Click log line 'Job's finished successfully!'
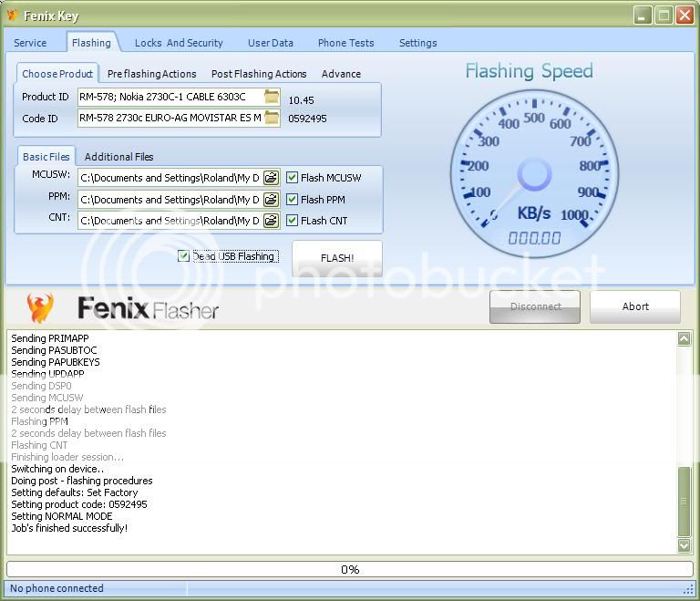Image resolution: width=700 pixels, height=601 pixels. (69, 528)
